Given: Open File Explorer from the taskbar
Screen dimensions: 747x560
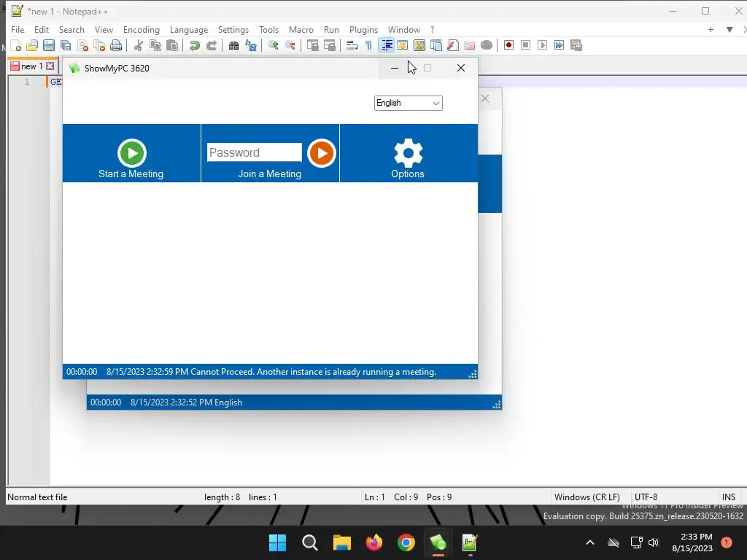Looking at the screenshot, I should 341,542.
